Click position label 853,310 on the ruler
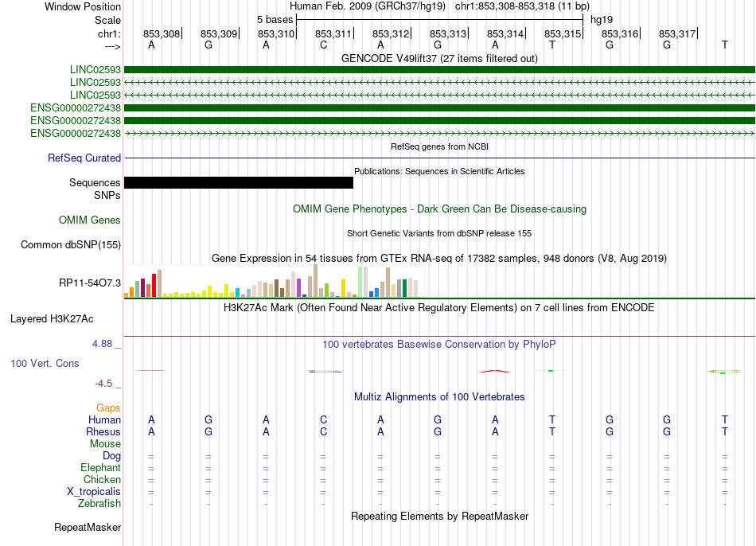Viewport: 756px width, 546px height. coord(276,33)
